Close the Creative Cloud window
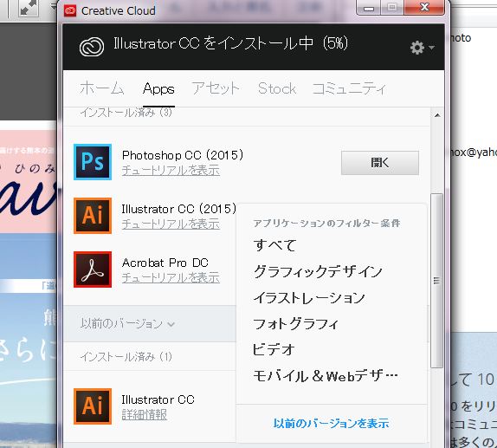Viewport: 497px width, 448px height. tap(424, 8)
